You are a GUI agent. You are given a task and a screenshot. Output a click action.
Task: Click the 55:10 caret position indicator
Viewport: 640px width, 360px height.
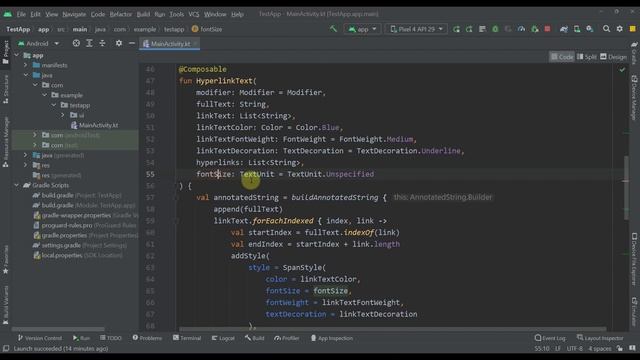tap(542, 349)
